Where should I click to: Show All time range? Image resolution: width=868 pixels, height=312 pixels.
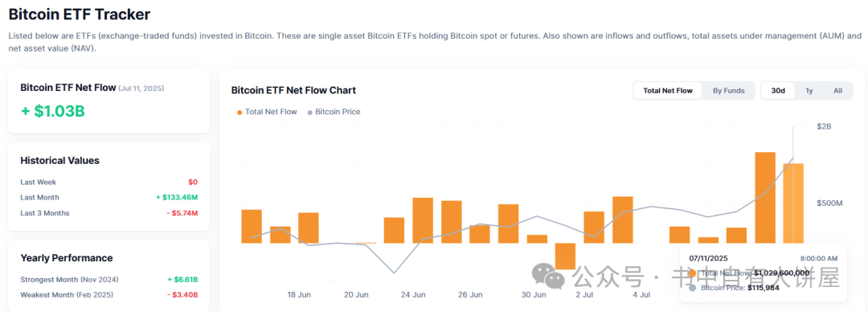tap(837, 91)
